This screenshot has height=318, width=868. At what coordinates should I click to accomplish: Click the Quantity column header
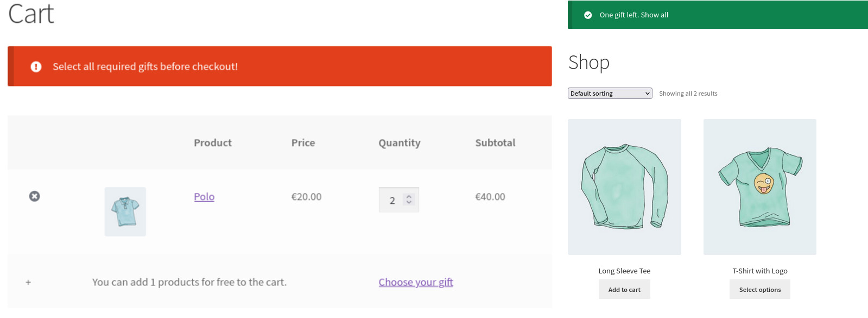(x=400, y=143)
